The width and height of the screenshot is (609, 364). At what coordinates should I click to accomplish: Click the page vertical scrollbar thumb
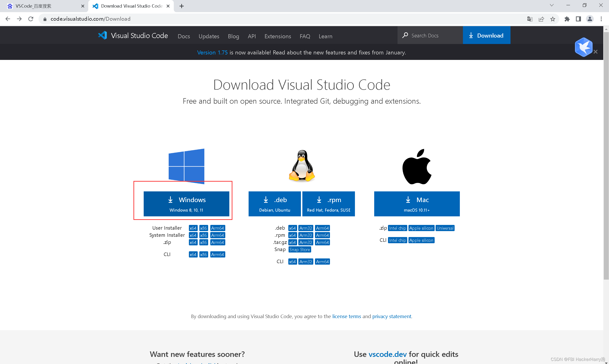[x=606, y=156]
